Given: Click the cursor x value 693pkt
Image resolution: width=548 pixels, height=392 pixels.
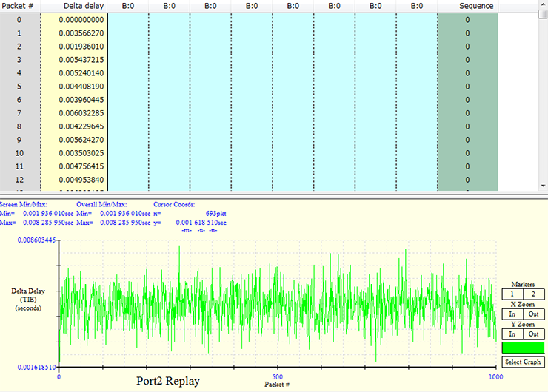Looking at the screenshot, I should [x=215, y=214].
